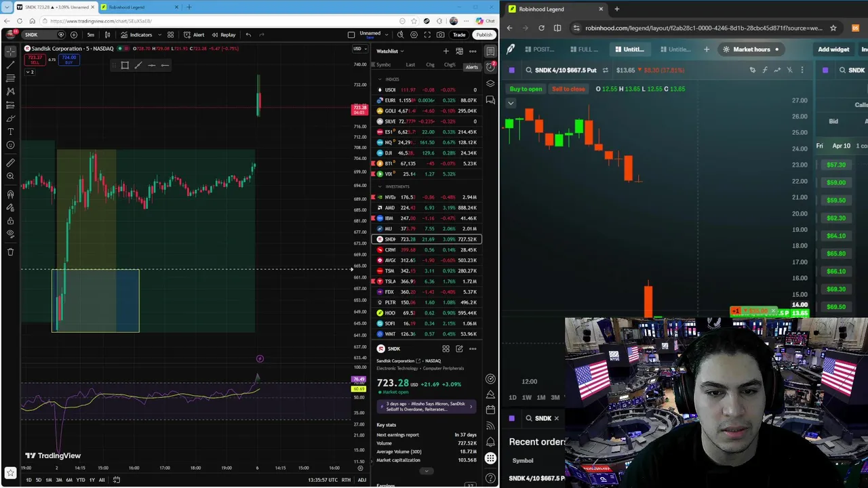Select the measure ruler tool
The image size is (868, 488).
pyautogui.click(x=10, y=163)
